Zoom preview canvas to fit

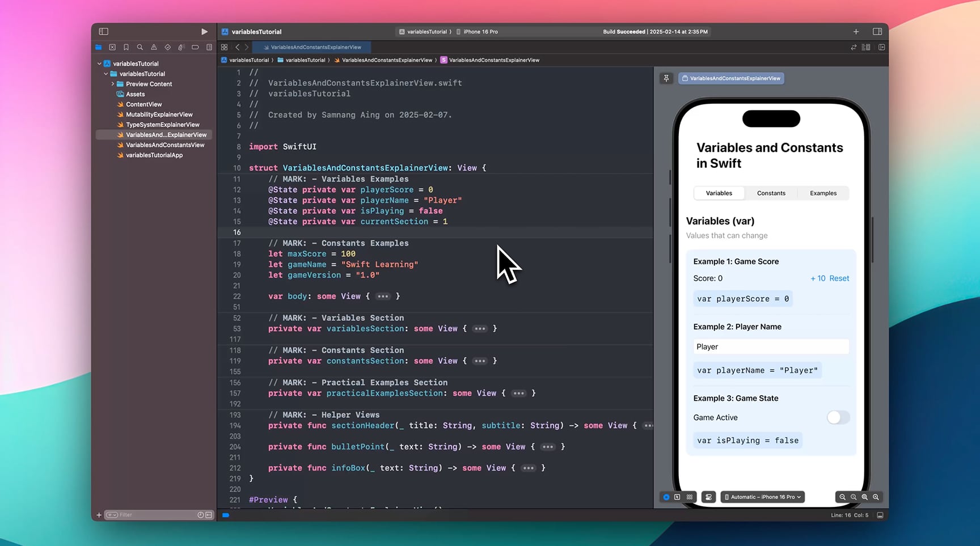pos(865,497)
